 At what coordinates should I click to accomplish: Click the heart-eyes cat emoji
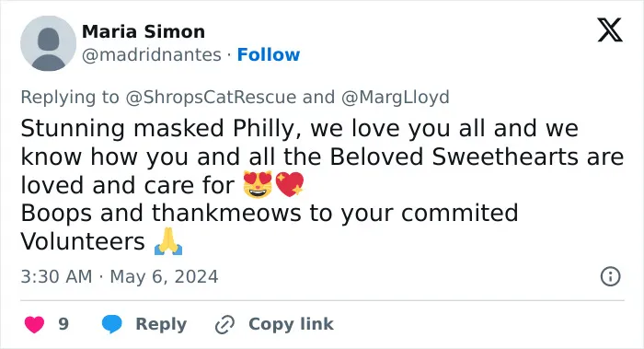click(258, 184)
